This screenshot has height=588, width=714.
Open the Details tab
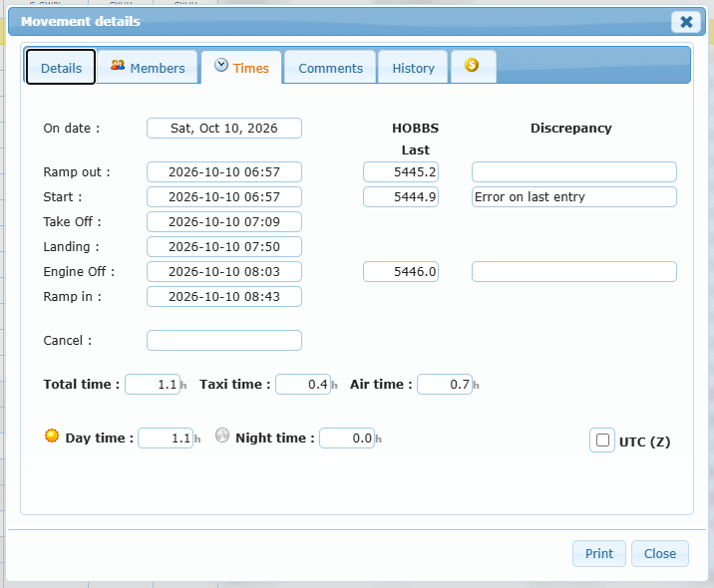point(61,68)
